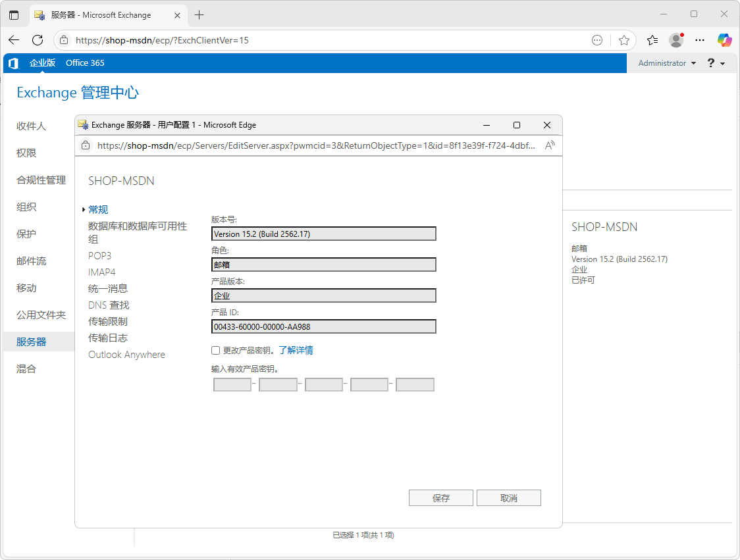Open feedback smiley icon in address bar
The image size is (740, 560).
(x=597, y=40)
